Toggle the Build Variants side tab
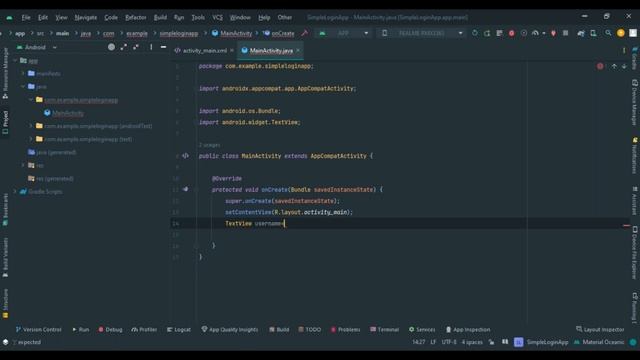 tap(5, 257)
